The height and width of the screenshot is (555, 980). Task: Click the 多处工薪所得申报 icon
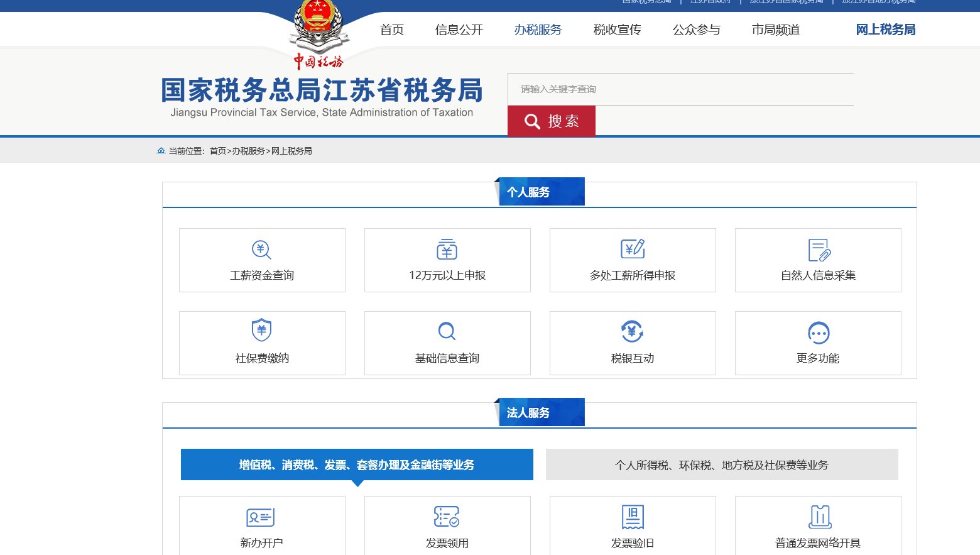pyautogui.click(x=632, y=249)
